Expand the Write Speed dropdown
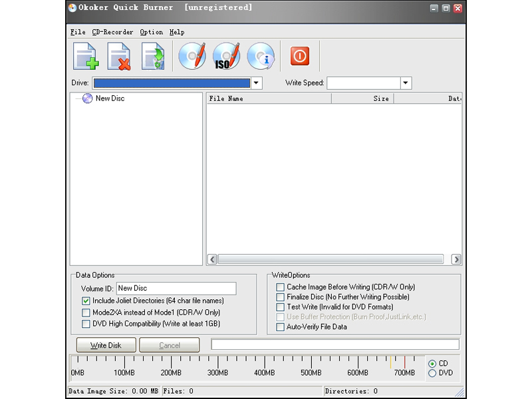 [x=406, y=82]
